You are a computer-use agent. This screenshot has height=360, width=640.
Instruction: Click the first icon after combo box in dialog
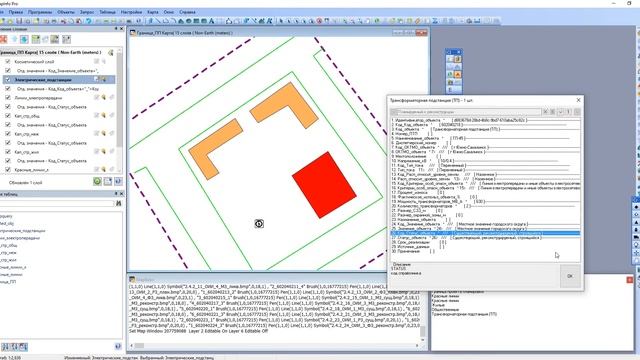(x=545, y=111)
